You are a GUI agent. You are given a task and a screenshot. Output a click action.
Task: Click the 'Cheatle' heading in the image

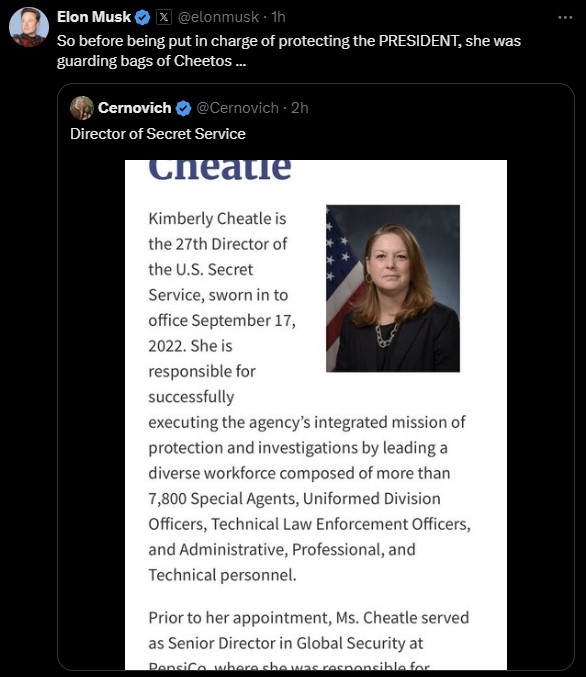(x=219, y=169)
